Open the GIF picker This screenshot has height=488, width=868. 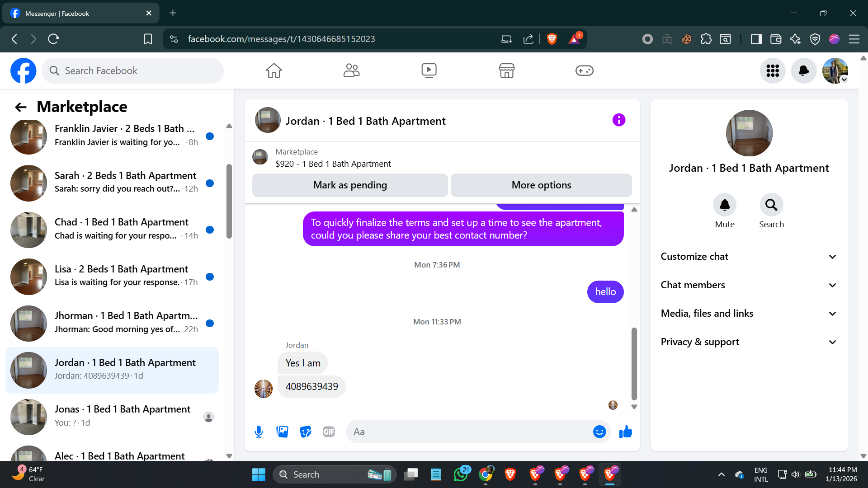click(329, 432)
